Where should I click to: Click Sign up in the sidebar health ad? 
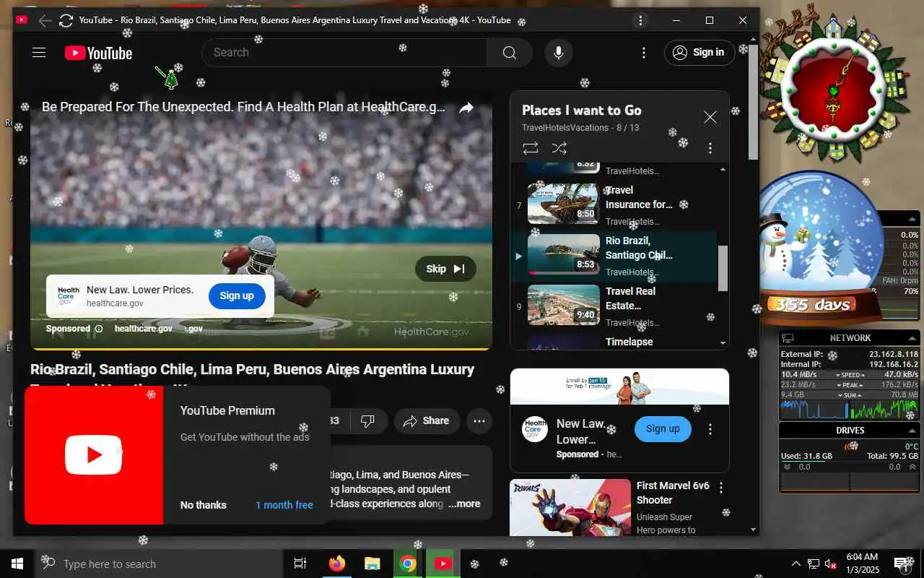coord(663,428)
